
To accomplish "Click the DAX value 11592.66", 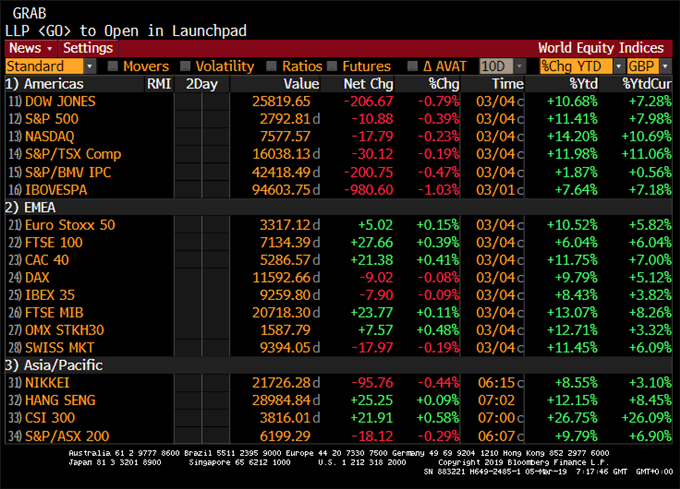I will (x=281, y=277).
